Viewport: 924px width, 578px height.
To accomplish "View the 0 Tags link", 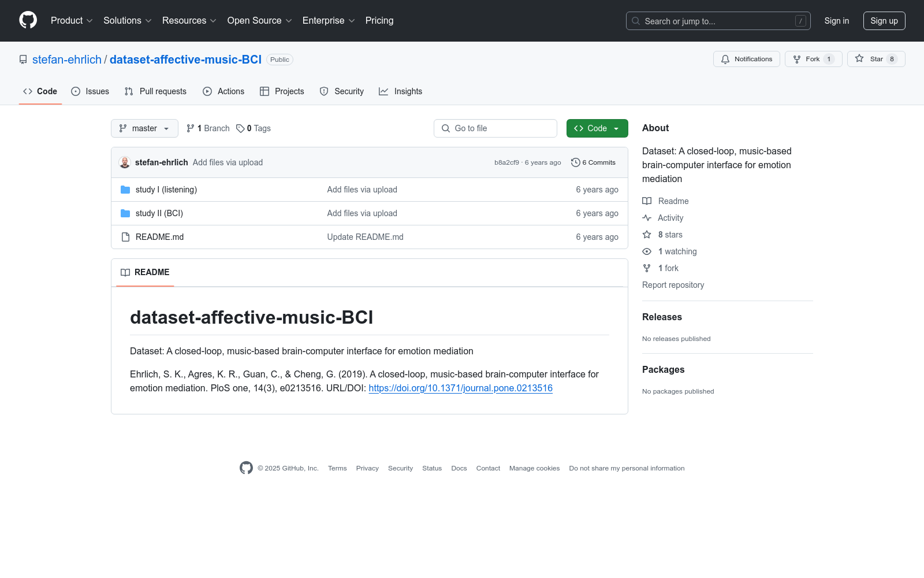I will (x=254, y=128).
